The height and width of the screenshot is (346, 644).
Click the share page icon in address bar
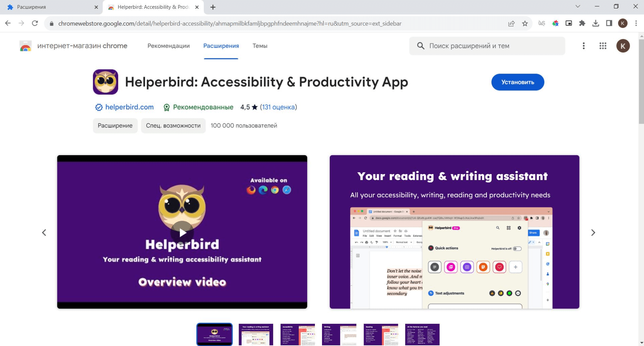[x=511, y=23]
